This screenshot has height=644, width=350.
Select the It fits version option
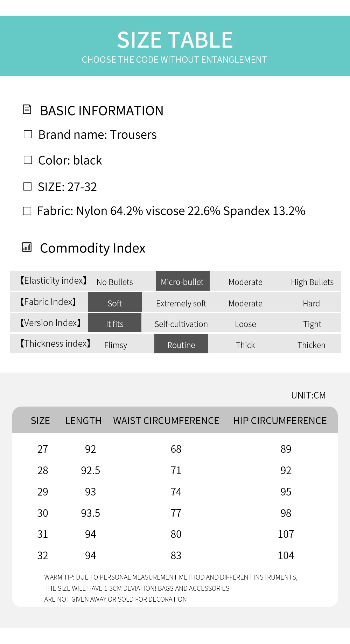pyautogui.click(x=115, y=323)
